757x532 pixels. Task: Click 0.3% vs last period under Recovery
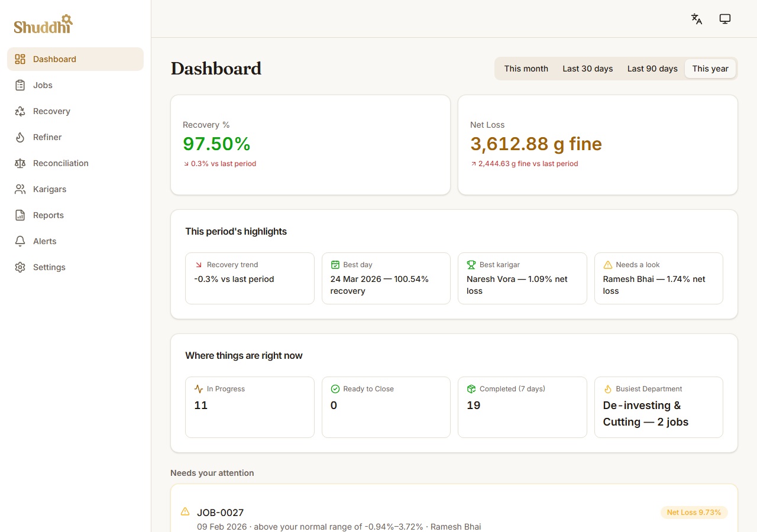224,164
